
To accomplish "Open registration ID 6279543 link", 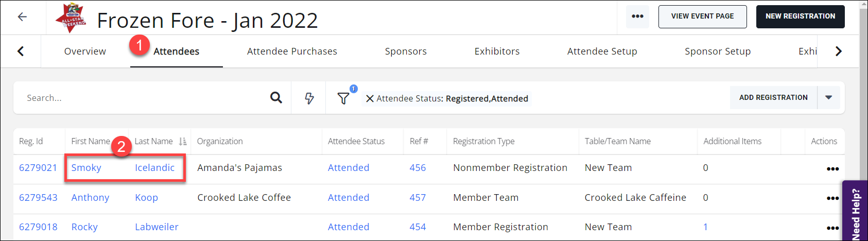I will click(x=38, y=198).
